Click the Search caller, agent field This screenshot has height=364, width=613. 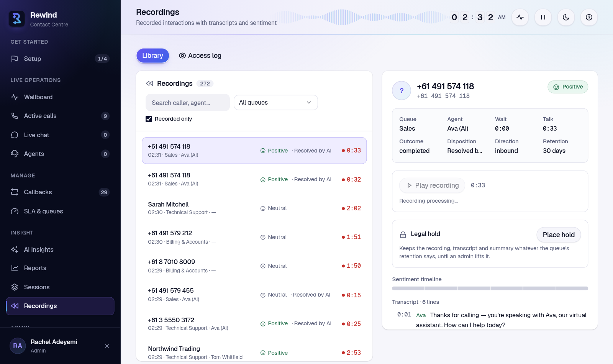pyautogui.click(x=188, y=103)
